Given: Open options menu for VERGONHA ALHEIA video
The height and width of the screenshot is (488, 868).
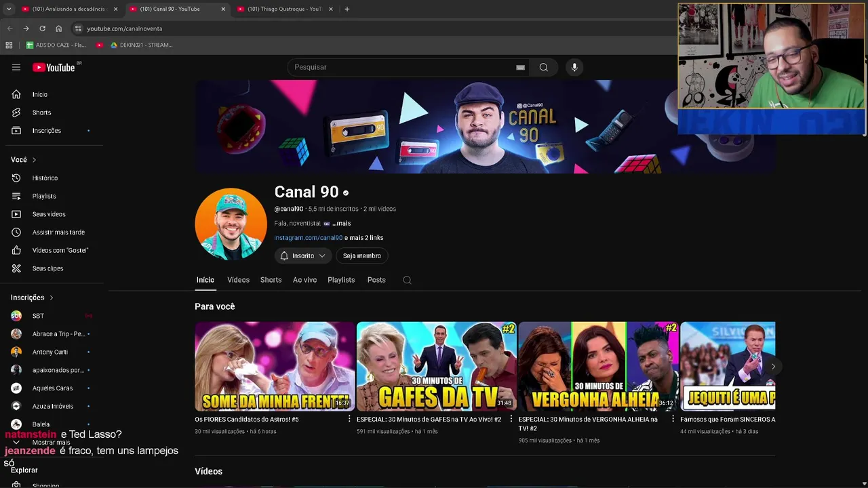Looking at the screenshot, I should (673, 419).
